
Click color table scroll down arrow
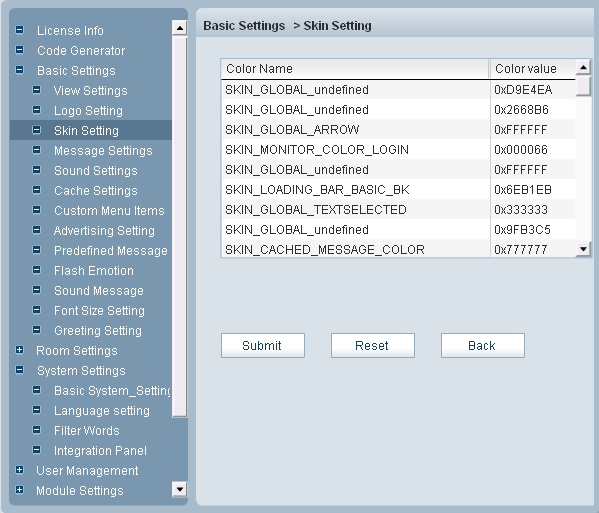tap(583, 249)
